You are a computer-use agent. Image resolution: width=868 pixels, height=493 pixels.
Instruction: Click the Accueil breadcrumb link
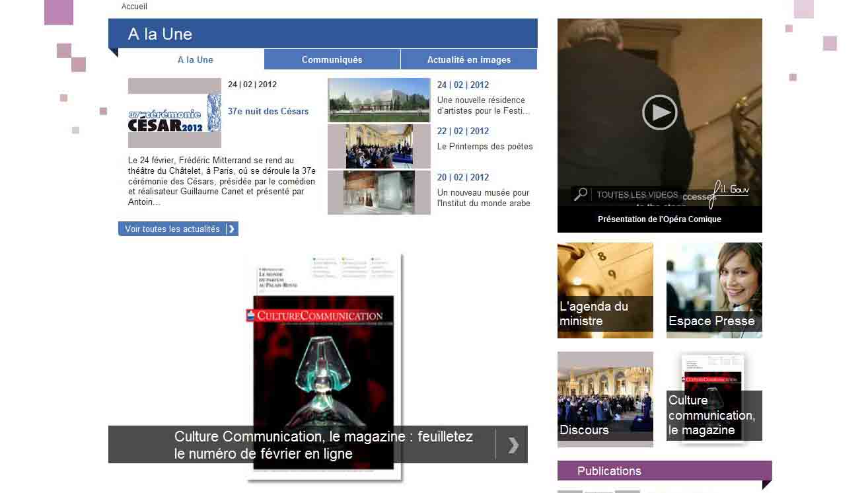coord(134,7)
